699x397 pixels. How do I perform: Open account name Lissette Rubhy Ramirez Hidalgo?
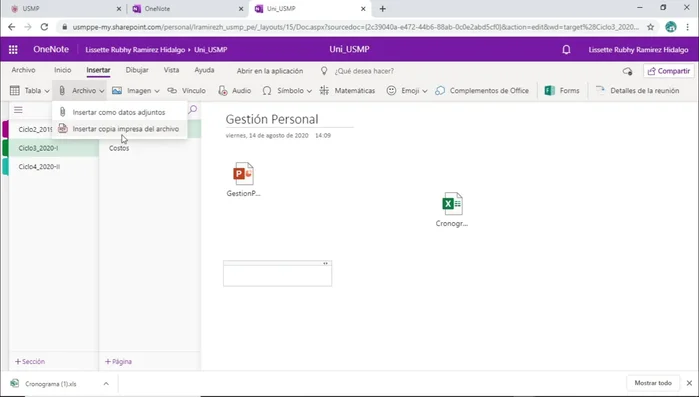pyautogui.click(x=638, y=49)
